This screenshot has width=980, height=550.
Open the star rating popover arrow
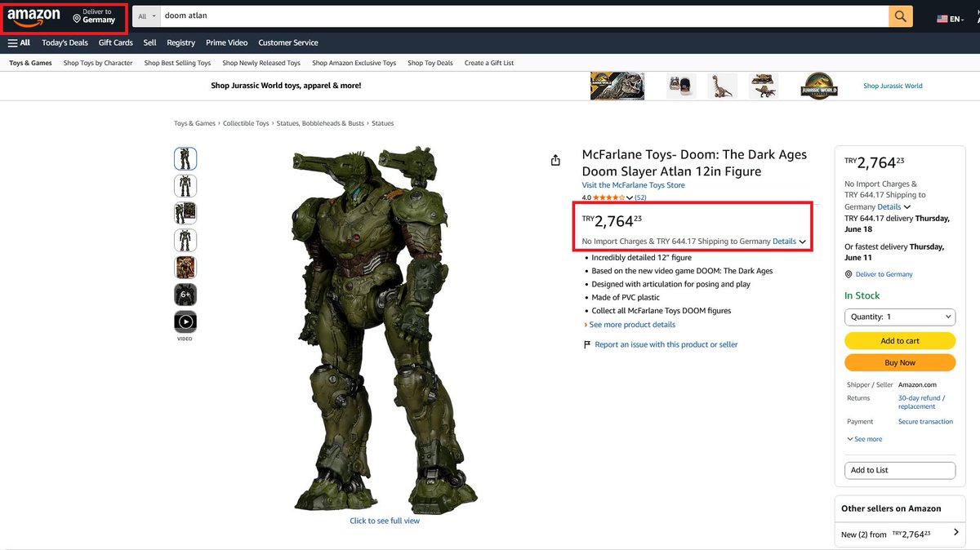point(629,197)
